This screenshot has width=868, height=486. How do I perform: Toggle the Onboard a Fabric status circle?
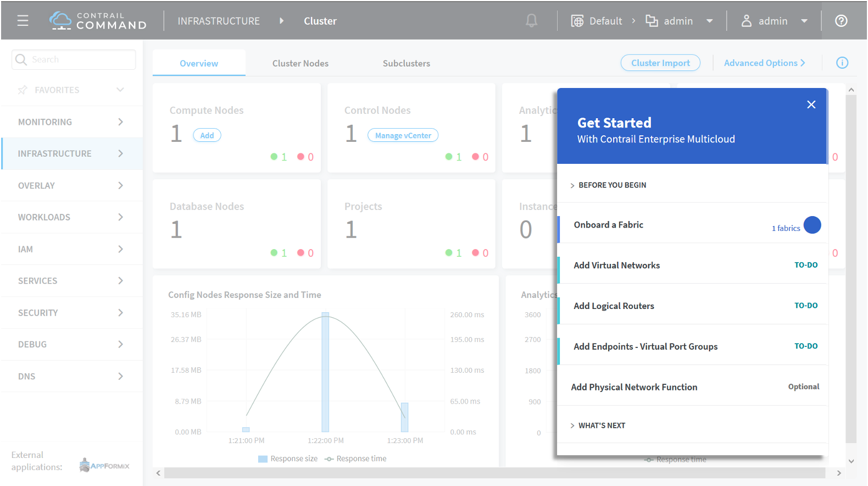pos(812,225)
